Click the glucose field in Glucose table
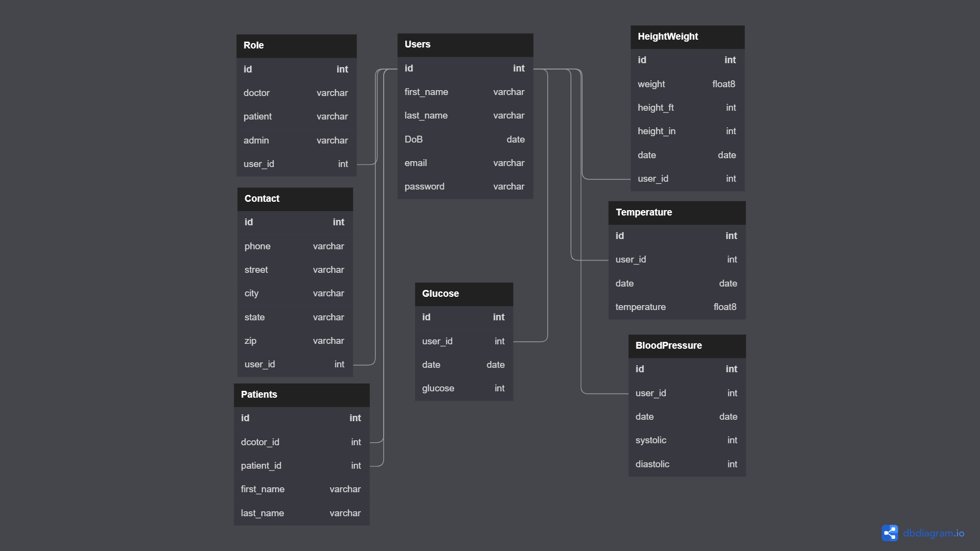Viewport: 980px width, 551px height. (x=463, y=388)
